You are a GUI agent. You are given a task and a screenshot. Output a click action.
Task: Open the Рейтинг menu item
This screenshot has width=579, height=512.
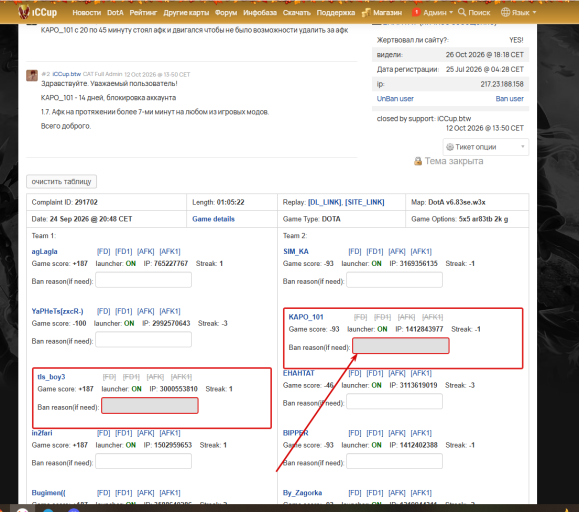143,13
